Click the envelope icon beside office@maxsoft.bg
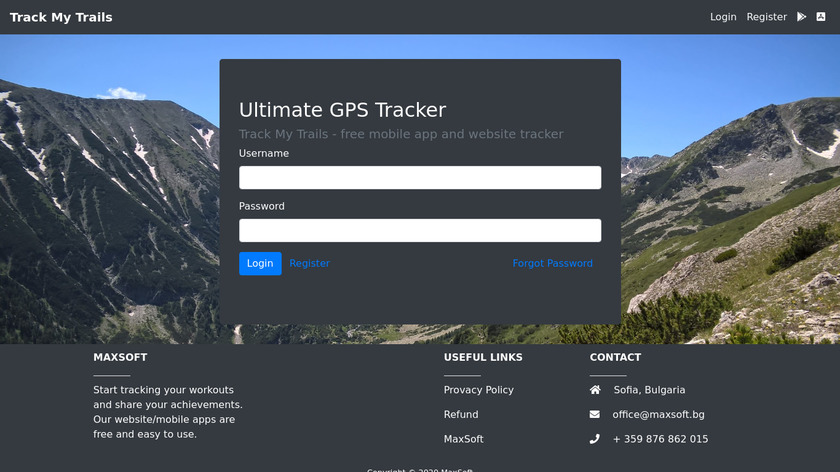840x472 pixels. pos(595,415)
